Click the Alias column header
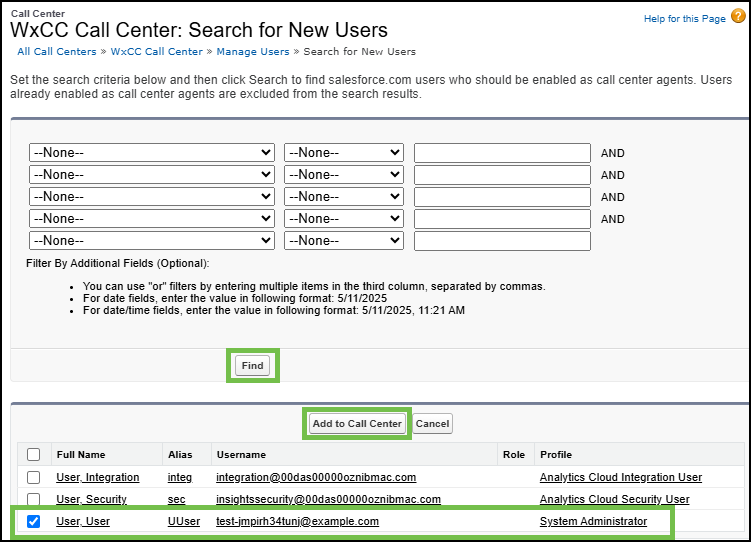 point(180,455)
